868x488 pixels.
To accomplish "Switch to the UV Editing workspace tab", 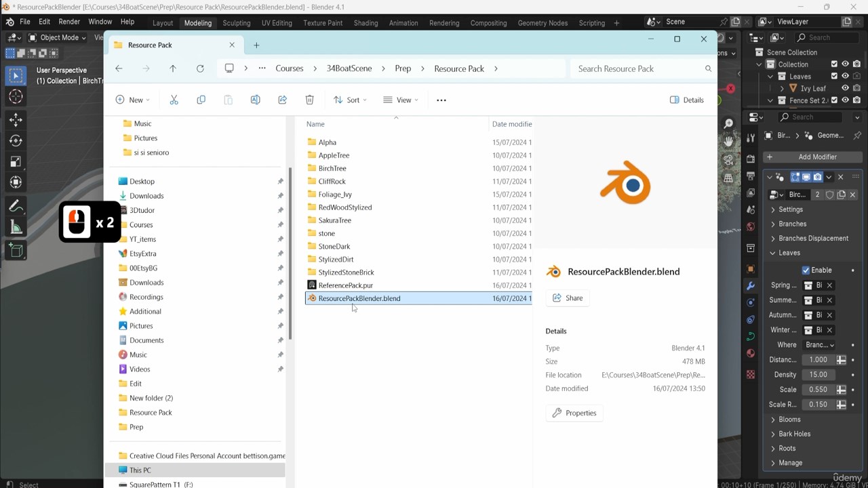I will tap(277, 23).
